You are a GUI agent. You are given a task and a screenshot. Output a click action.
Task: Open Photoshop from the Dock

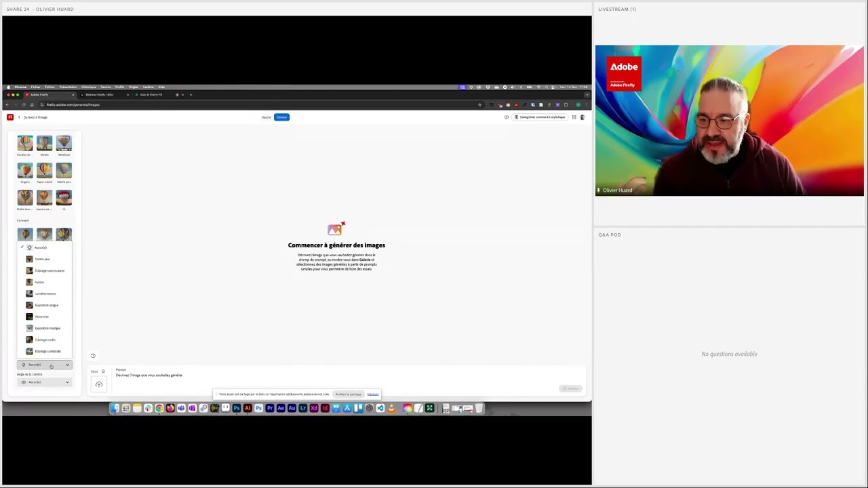click(x=237, y=408)
